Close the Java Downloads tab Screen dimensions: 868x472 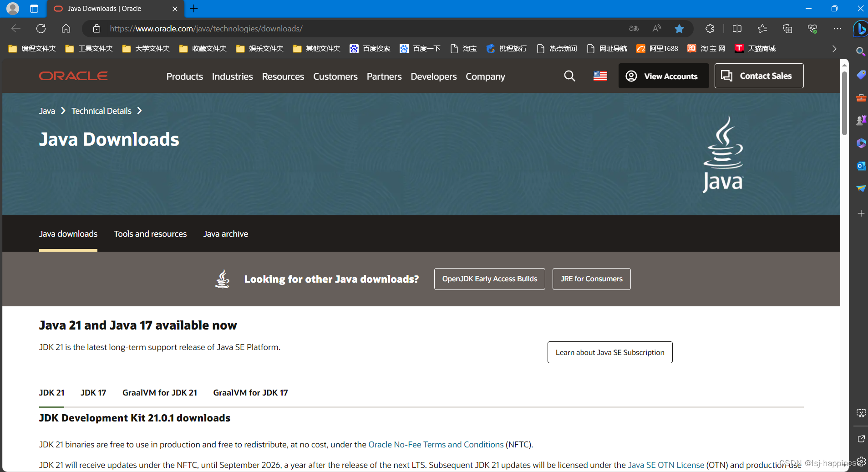(x=175, y=9)
